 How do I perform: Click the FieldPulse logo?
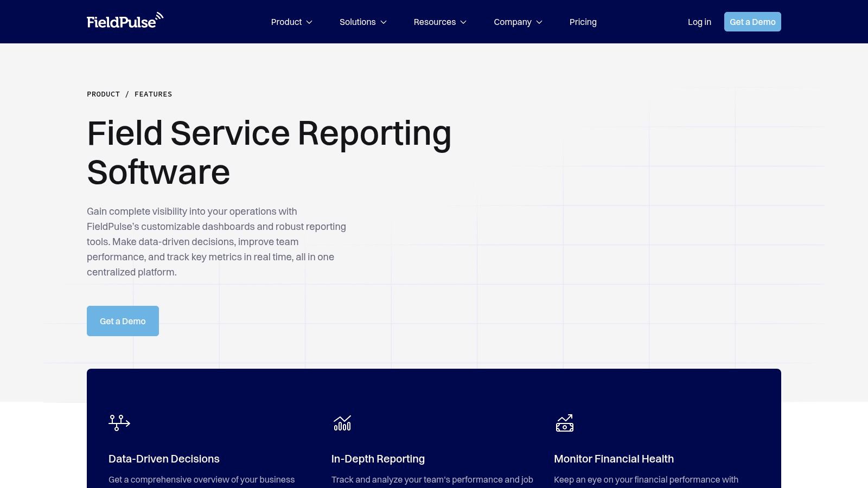tap(125, 21)
